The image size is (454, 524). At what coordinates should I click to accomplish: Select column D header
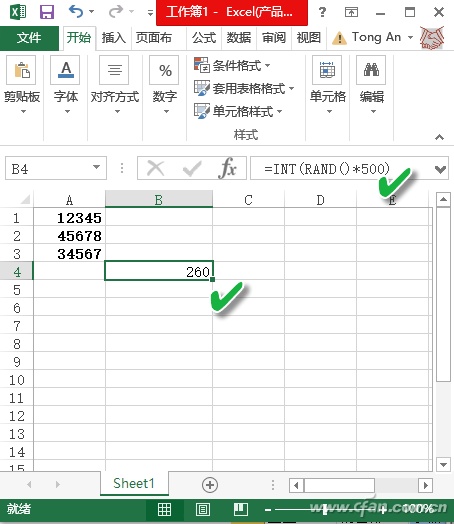click(x=320, y=200)
